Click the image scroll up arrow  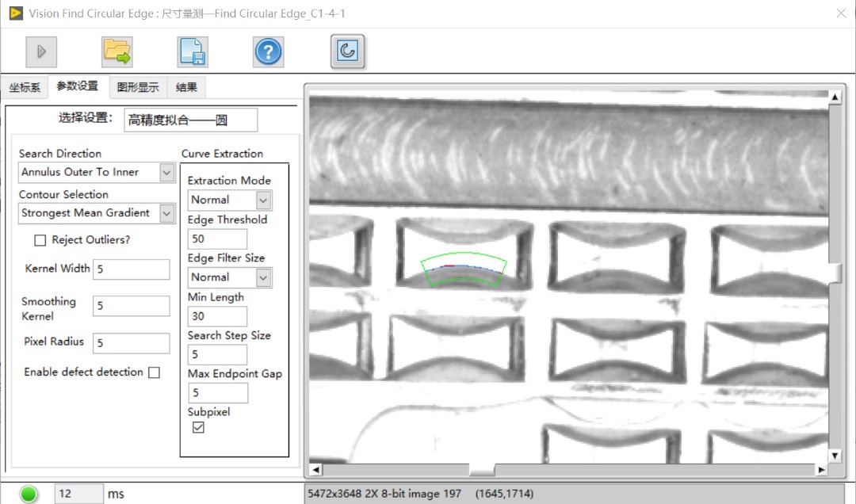(835, 97)
